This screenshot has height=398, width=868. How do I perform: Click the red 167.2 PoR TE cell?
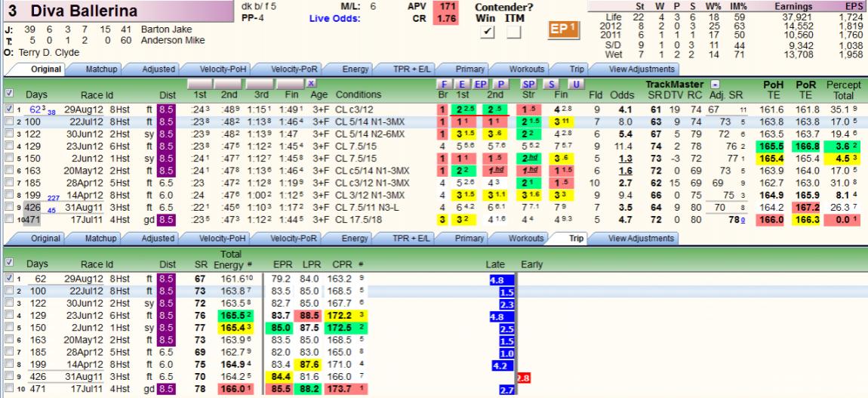click(x=806, y=207)
